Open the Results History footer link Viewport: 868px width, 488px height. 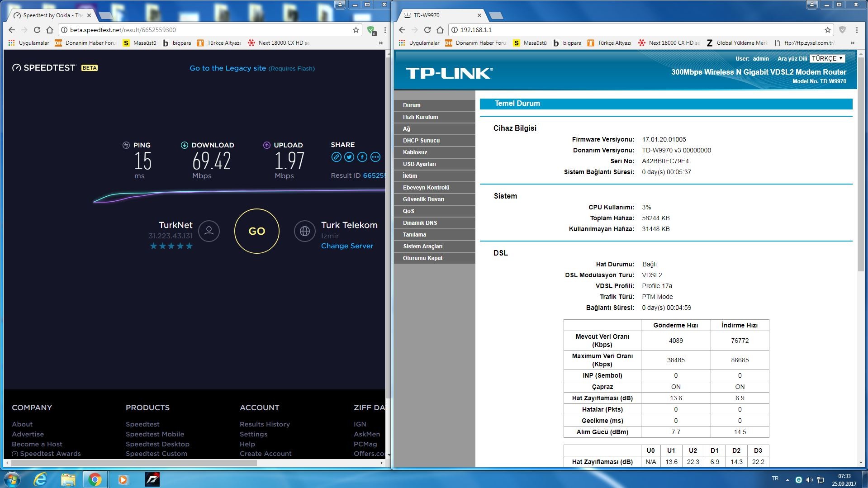pyautogui.click(x=265, y=424)
